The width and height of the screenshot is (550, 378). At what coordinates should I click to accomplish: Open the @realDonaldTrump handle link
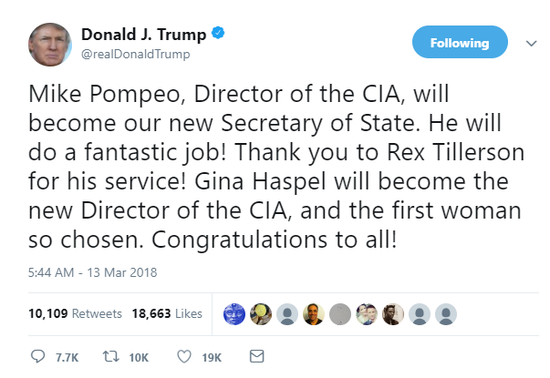coord(136,54)
